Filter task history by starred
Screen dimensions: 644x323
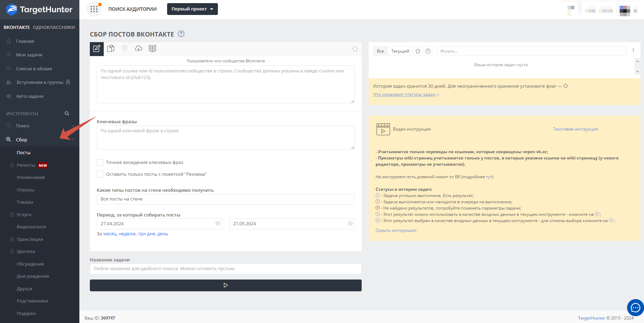pos(418,51)
